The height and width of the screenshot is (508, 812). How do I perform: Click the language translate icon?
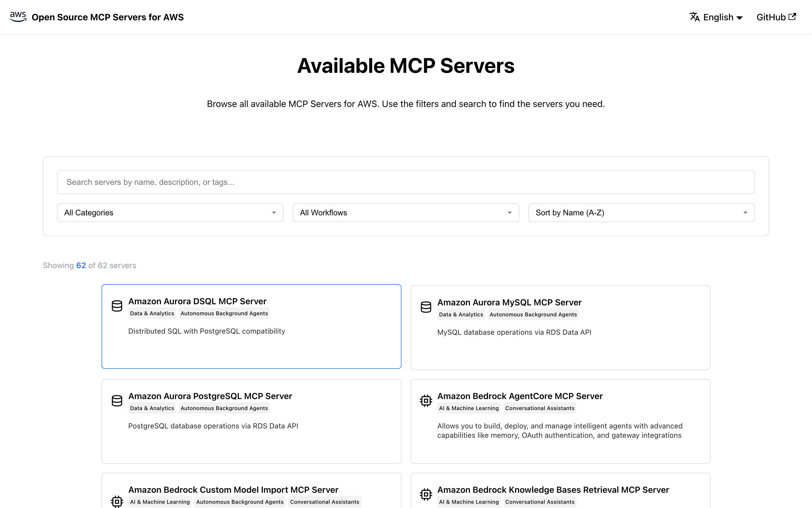pyautogui.click(x=694, y=17)
